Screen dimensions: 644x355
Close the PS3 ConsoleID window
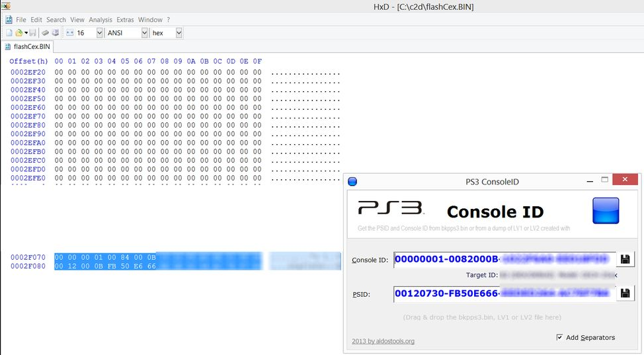tap(625, 180)
